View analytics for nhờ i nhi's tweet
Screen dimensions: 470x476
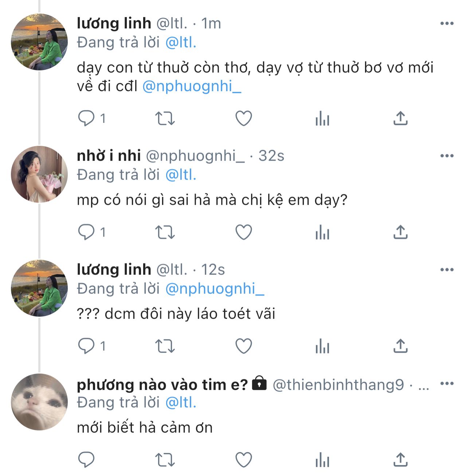pyautogui.click(x=322, y=232)
